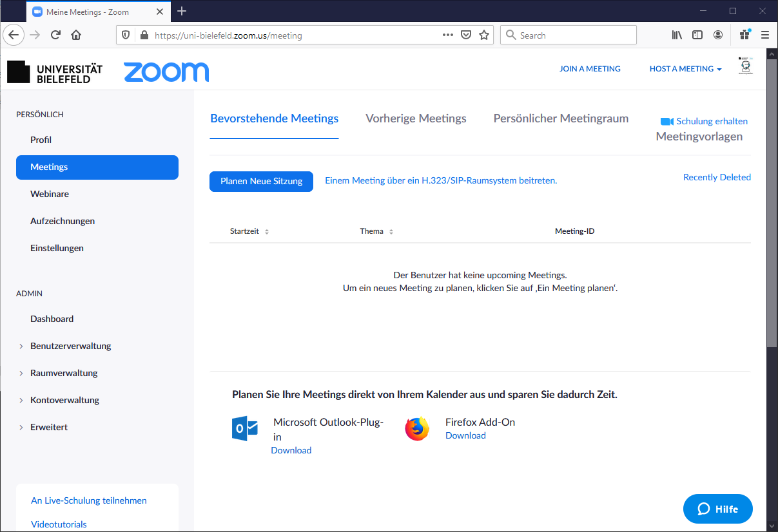The image size is (778, 532).
Task: Open the page actions three-dots menu
Action: point(448,35)
